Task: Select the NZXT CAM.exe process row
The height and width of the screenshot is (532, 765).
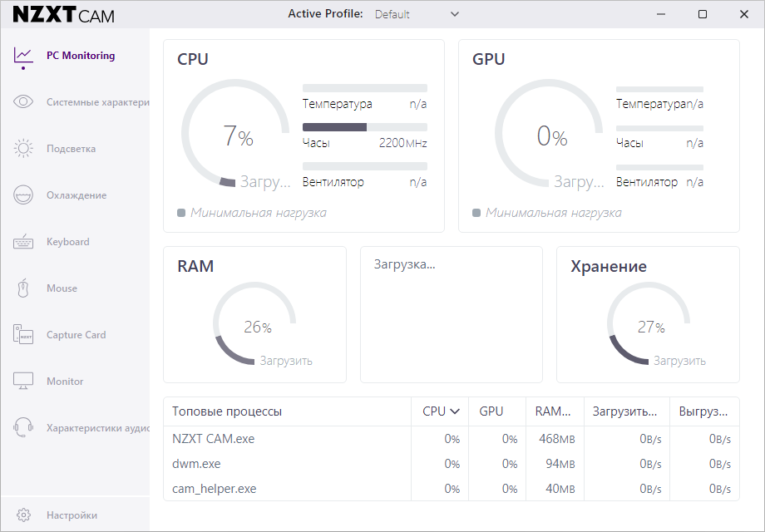Action: tap(214, 439)
